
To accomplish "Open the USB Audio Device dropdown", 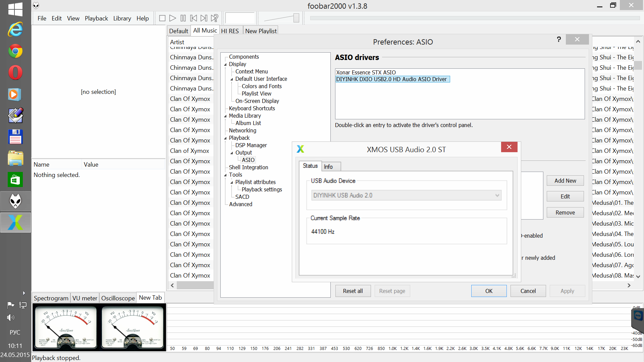I will (x=406, y=195).
